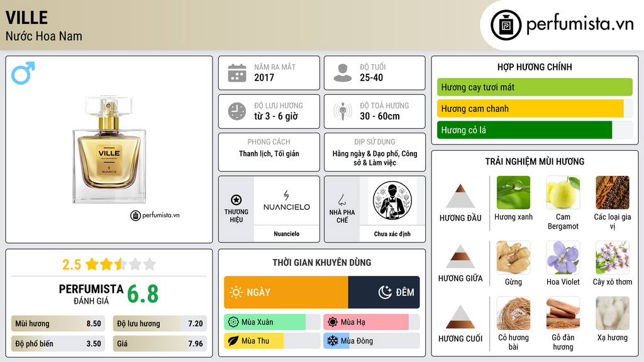Screen dimensions: 644x362
Task: Click the sun icon next to Mùa Hạ
Action: [x=333, y=322]
